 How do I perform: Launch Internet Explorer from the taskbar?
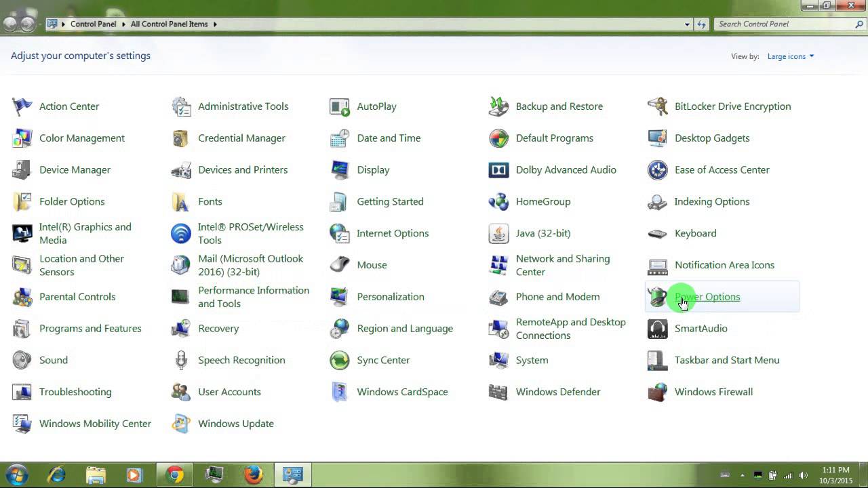click(56, 475)
